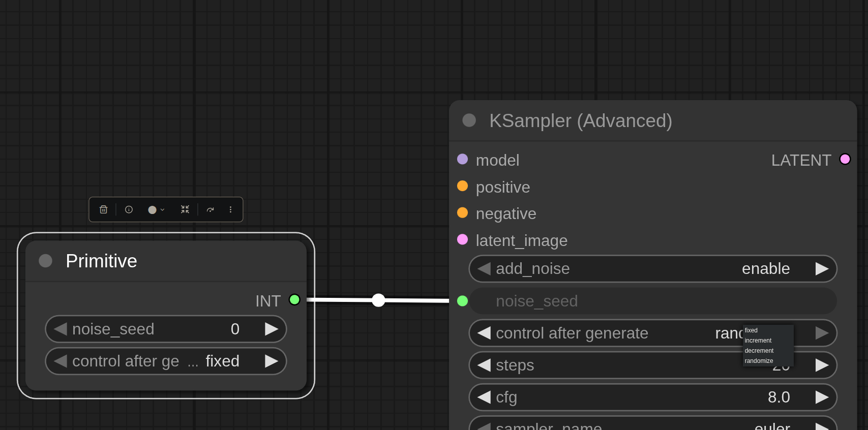
Task: Increase the steps value
Action: click(822, 365)
